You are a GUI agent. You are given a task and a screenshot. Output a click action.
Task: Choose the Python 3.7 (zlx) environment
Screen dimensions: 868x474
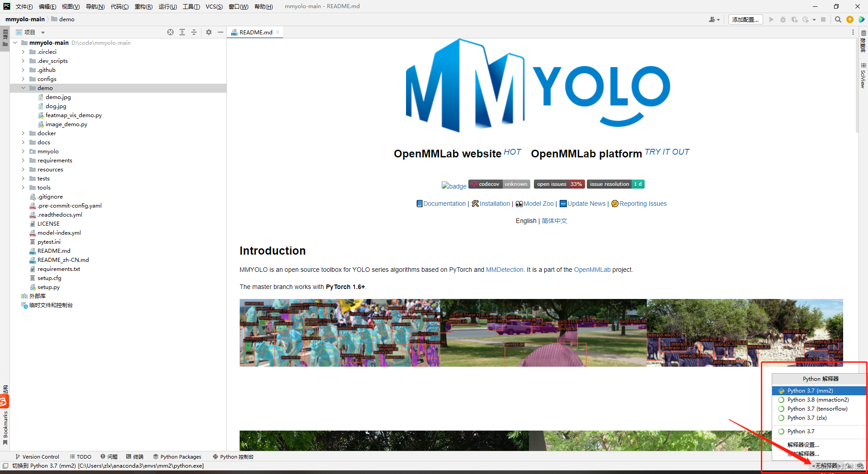click(807, 417)
